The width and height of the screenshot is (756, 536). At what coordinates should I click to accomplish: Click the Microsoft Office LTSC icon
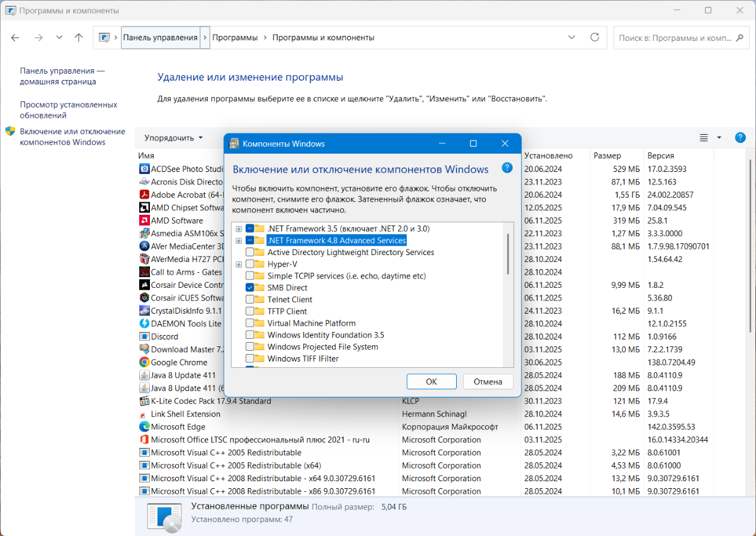point(144,440)
